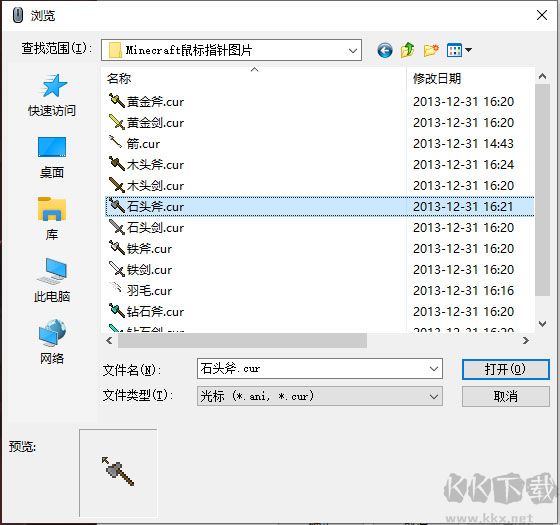The width and height of the screenshot is (560, 525).
Task: Go up one folder level
Action: click(x=408, y=50)
